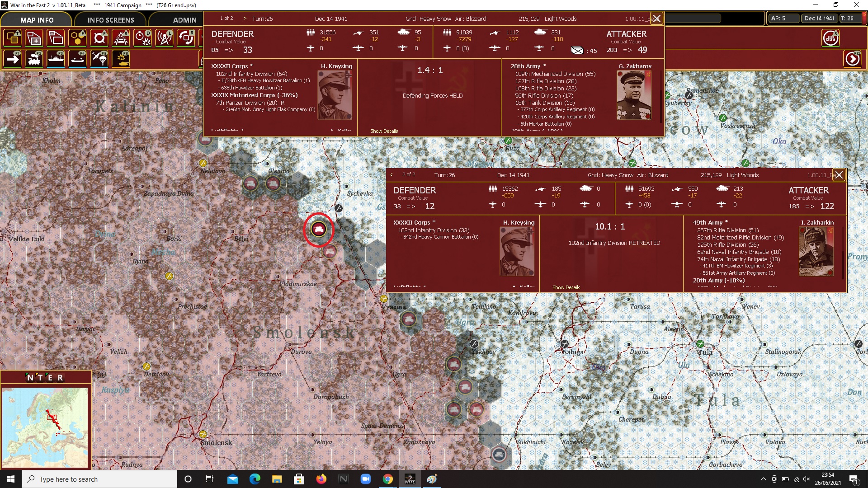Image resolution: width=868 pixels, height=488 pixels.
Task: Select the naval transport ship icon
Action: coord(56,59)
